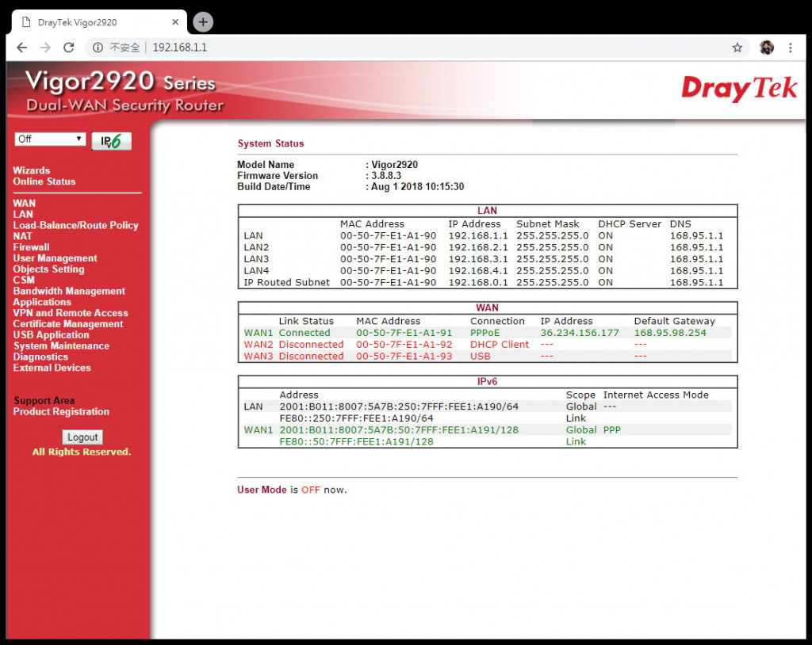This screenshot has width=812, height=645.
Task: Click the DrayTek logo
Action: (739, 89)
